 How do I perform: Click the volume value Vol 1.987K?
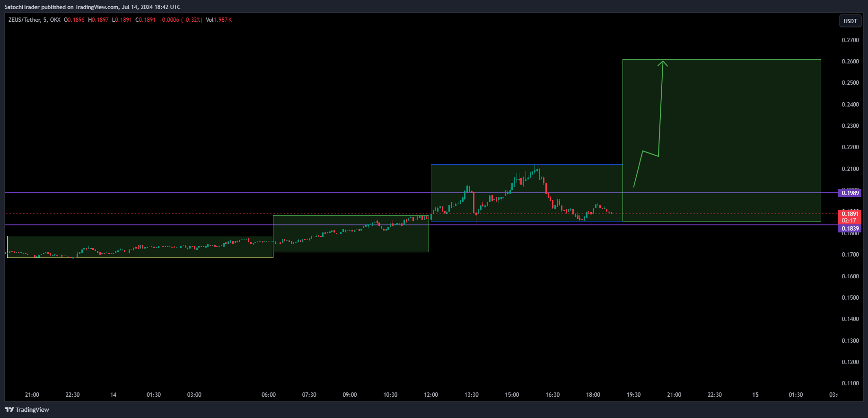(x=219, y=20)
